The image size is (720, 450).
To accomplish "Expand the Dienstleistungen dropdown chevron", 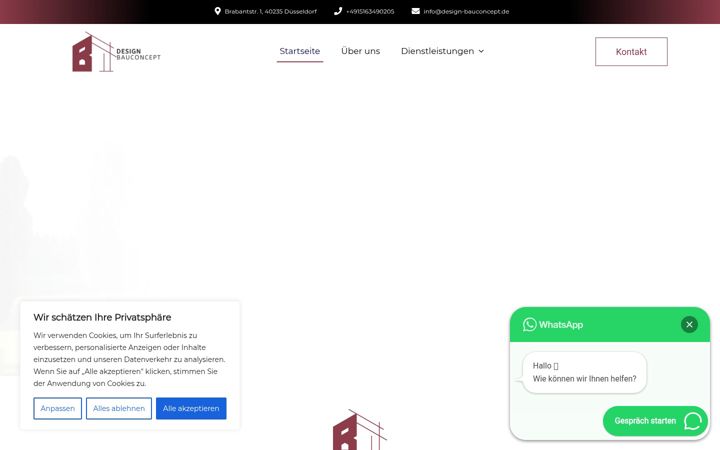I will [x=481, y=51].
